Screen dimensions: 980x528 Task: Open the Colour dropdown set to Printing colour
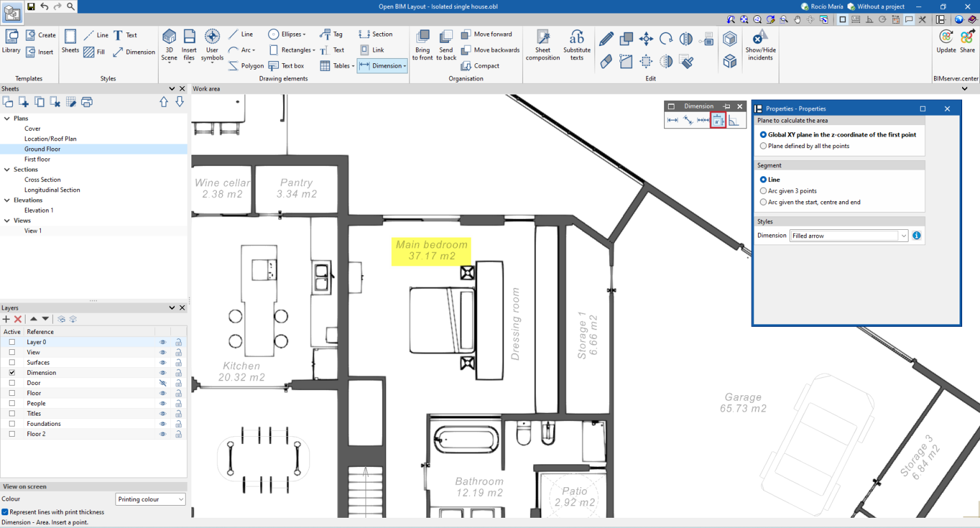(x=150, y=499)
